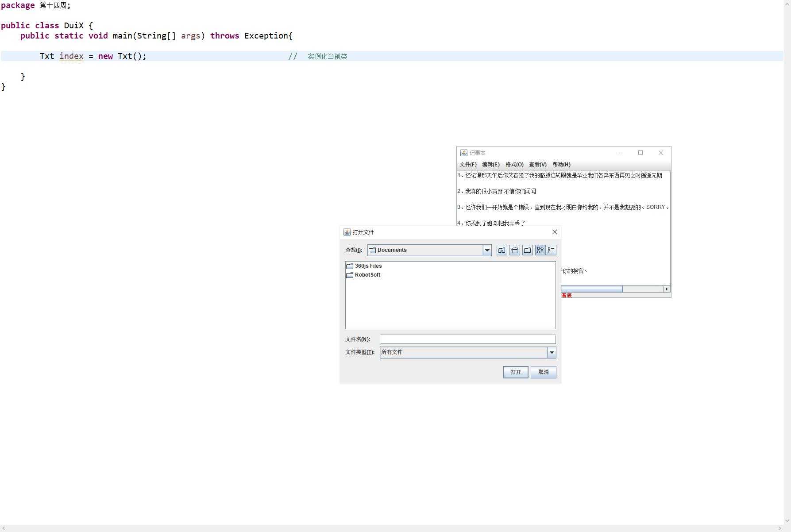Go up one folder level in file dialog
This screenshot has width=791, height=532.
502,250
